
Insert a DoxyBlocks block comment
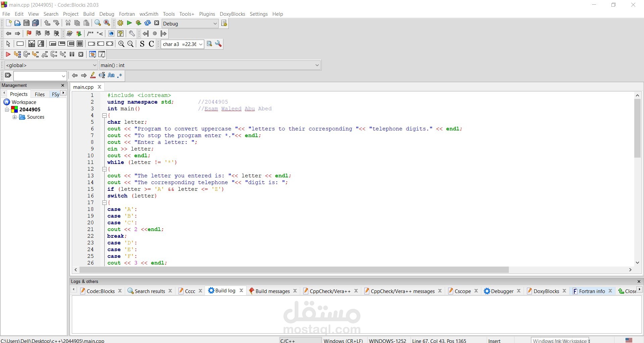click(90, 34)
